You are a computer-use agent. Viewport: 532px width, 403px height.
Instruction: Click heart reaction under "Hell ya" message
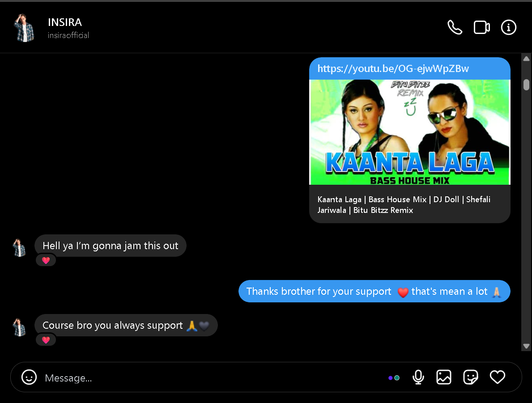click(46, 260)
